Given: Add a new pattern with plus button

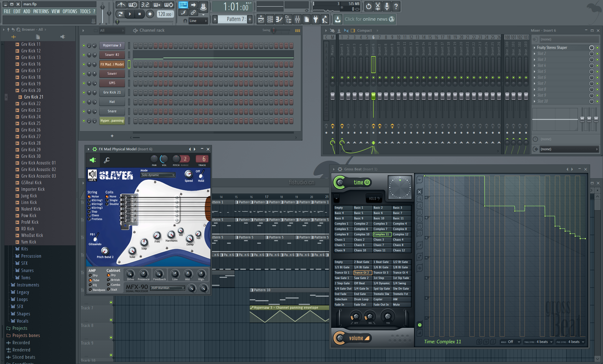Looking at the screenshot, I should [x=250, y=19].
